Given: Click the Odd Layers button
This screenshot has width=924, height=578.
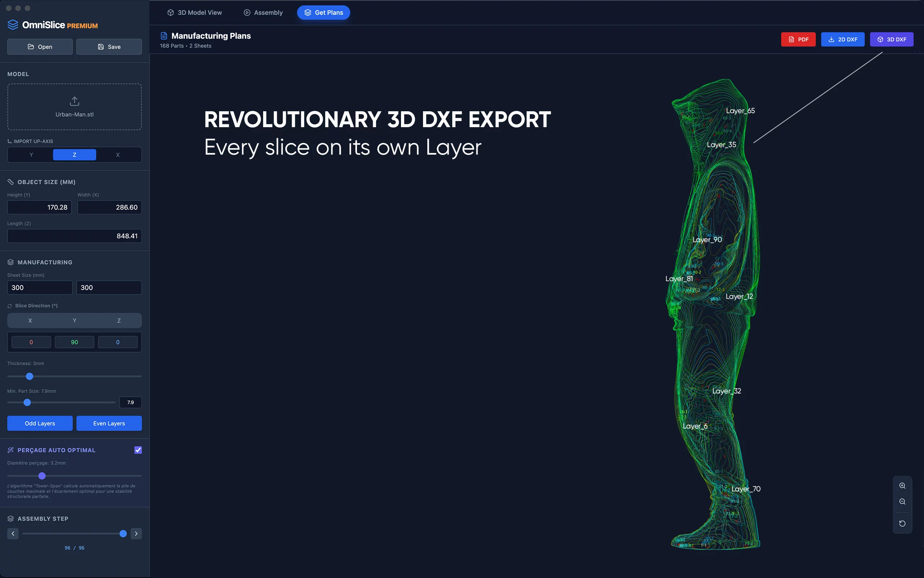Looking at the screenshot, I should (40, 423).
